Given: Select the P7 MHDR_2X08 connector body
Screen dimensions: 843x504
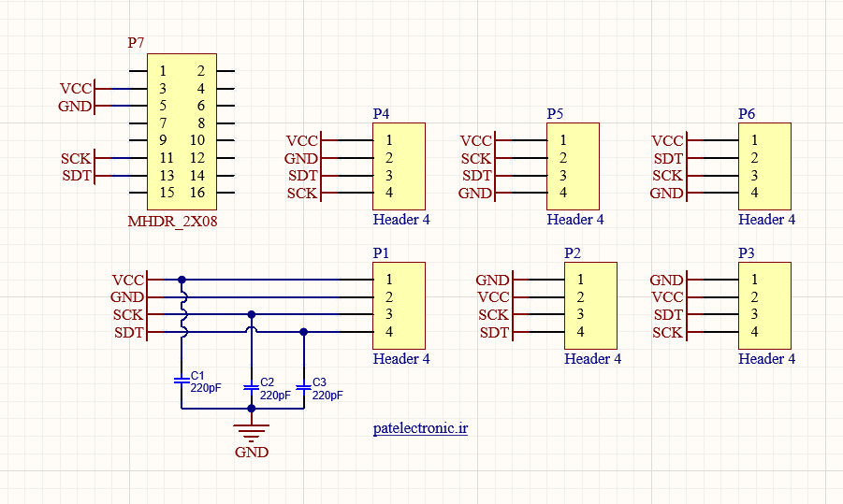Looking at the screenshot, I should pos(182,132).
